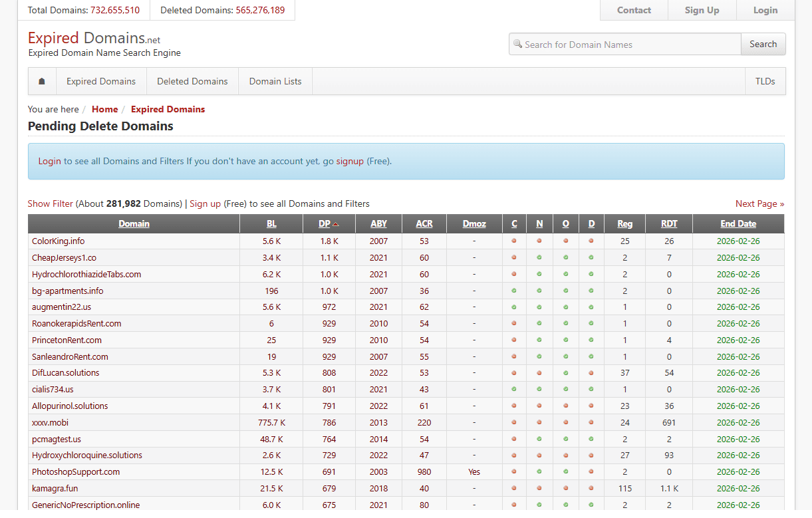Open the Deleted Domains tab
812x518 pixels.
tap(192, 81)
